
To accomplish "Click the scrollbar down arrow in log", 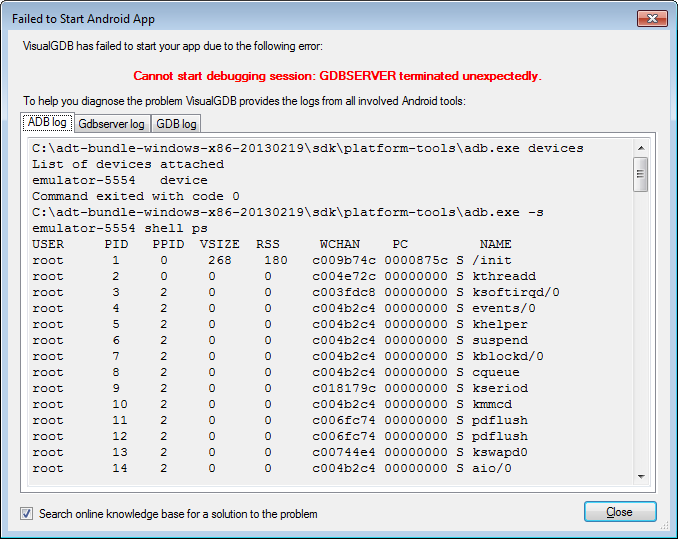I will pos(641,477).
